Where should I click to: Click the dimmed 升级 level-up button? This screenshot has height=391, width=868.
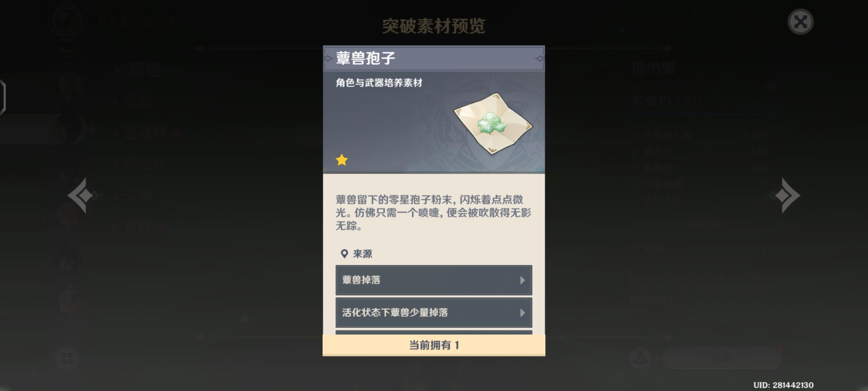coord(721,358)
